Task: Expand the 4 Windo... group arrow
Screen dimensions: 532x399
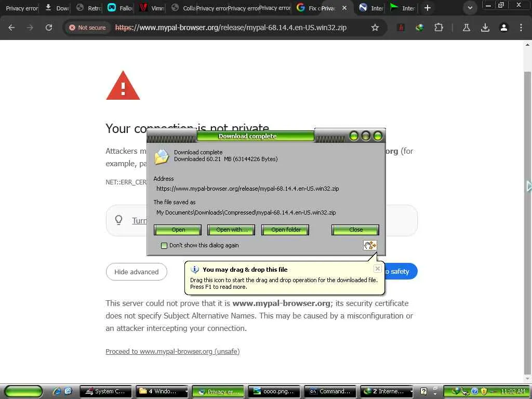Action: pos(186,392)
